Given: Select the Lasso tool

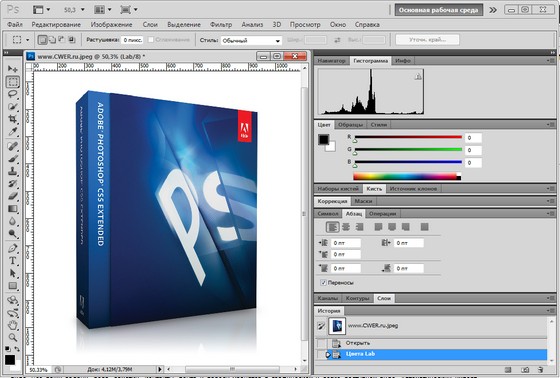Looking at the screenshot, I should click(13, 94).
